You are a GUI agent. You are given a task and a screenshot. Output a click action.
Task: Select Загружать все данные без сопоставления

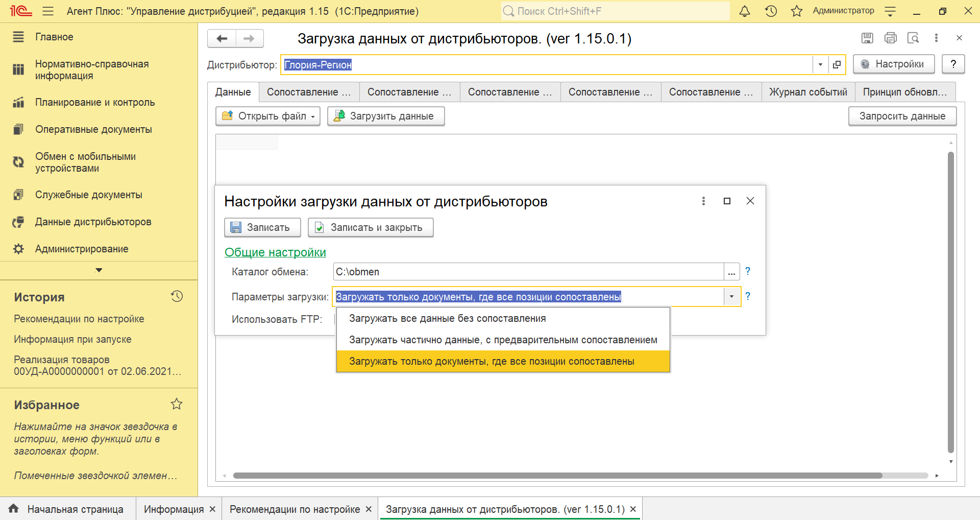(503, 318)
